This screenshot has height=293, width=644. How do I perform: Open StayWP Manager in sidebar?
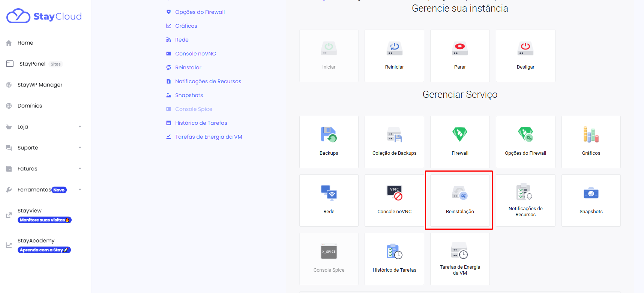tap(40, 85)
